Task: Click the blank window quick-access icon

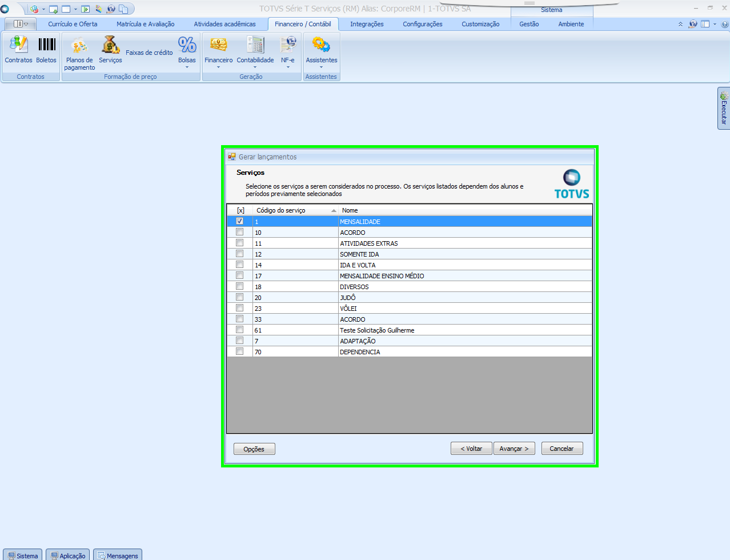Action: 66,9
